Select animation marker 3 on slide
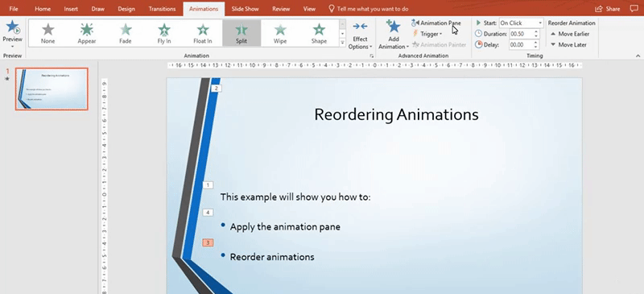 [208, 242]
